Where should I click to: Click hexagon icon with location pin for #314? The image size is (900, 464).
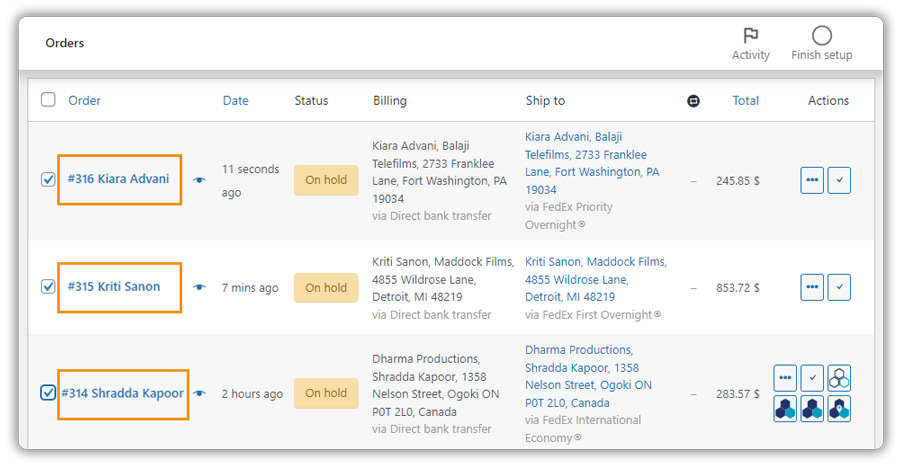click(840, 408)
